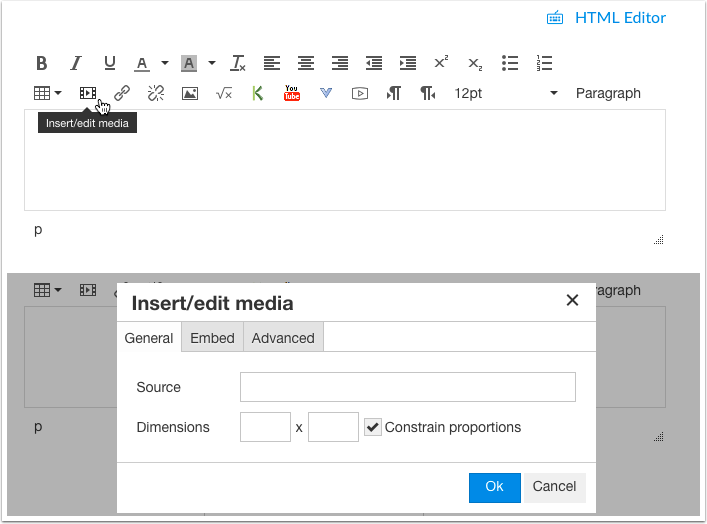Open Paragraph format dropdown in top editor

[x=608, y=93]
